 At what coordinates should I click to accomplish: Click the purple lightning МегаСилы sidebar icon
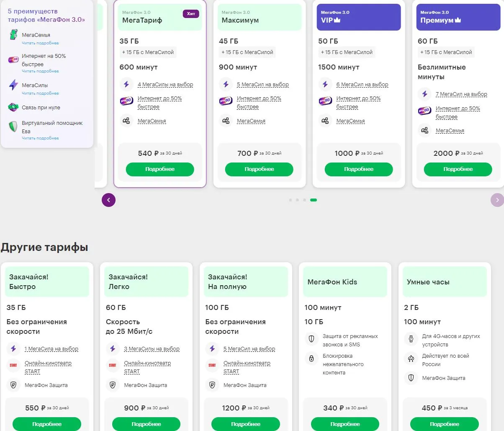[13, 85]
